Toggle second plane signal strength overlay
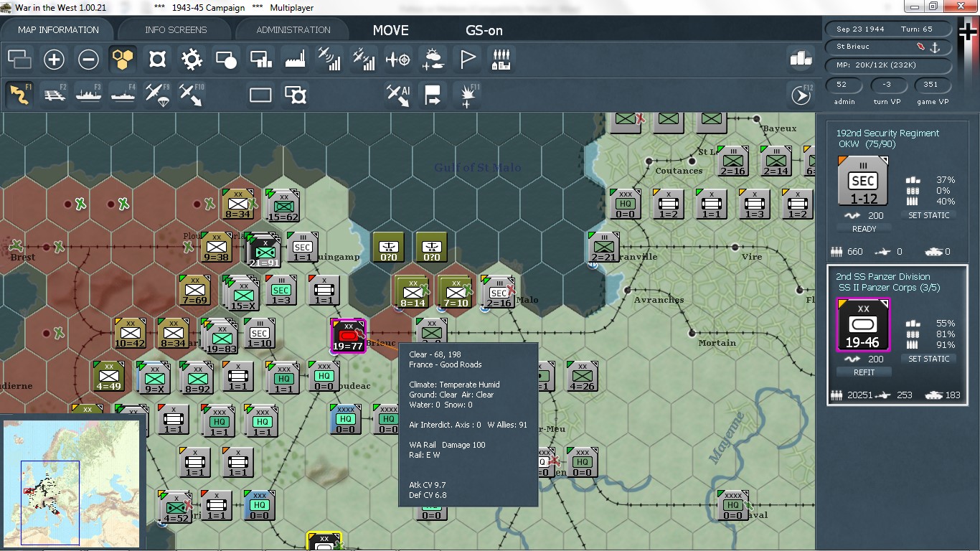 click(x=364, y=59)
